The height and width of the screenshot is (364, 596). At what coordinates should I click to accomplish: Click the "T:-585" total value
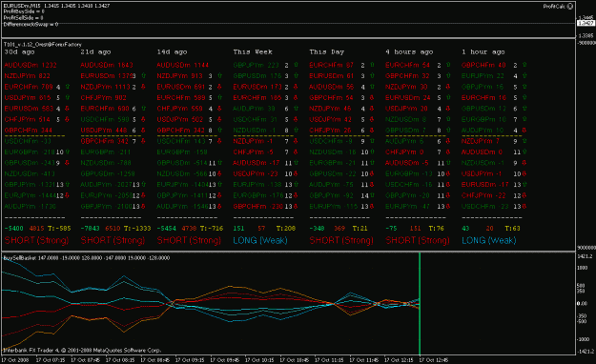click(59, 229)
